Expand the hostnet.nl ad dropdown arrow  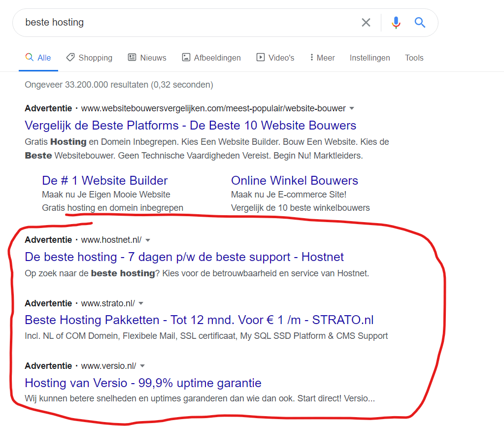pos(147,240)
